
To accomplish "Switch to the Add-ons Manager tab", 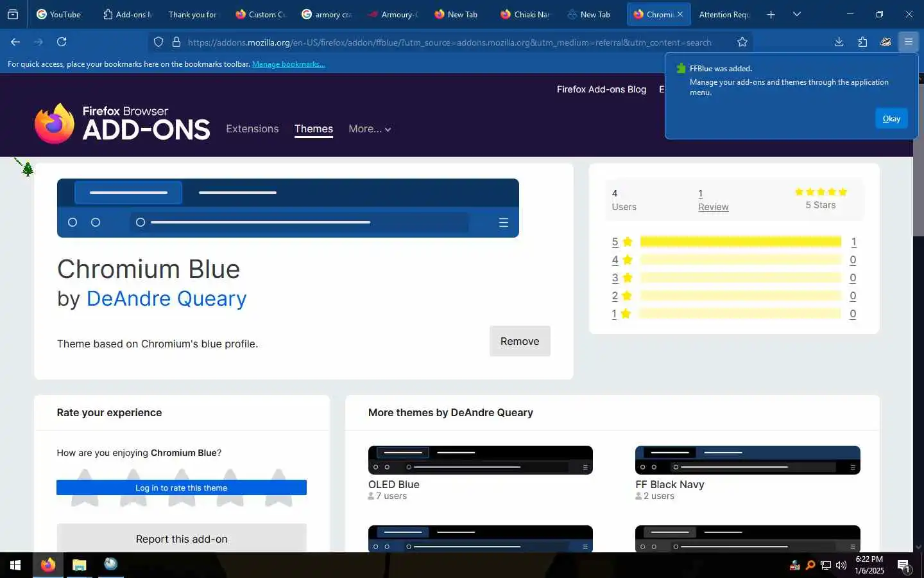I will pos(128,14).
